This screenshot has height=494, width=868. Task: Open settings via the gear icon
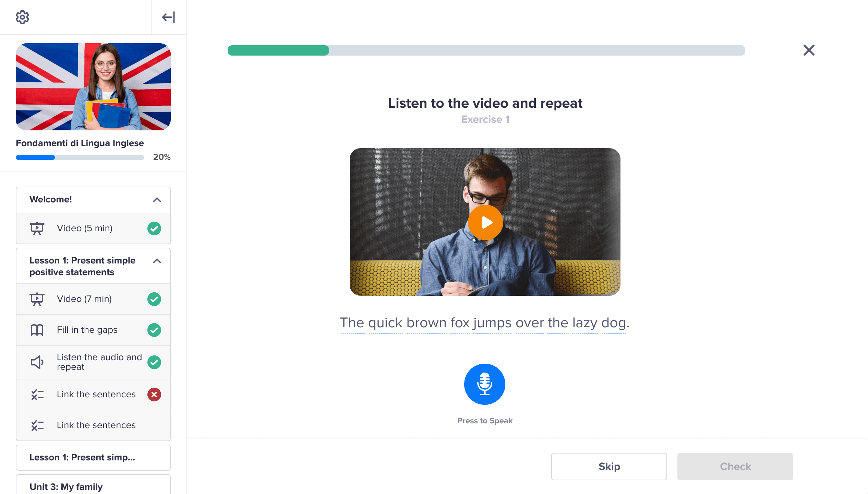coord(23,17)
